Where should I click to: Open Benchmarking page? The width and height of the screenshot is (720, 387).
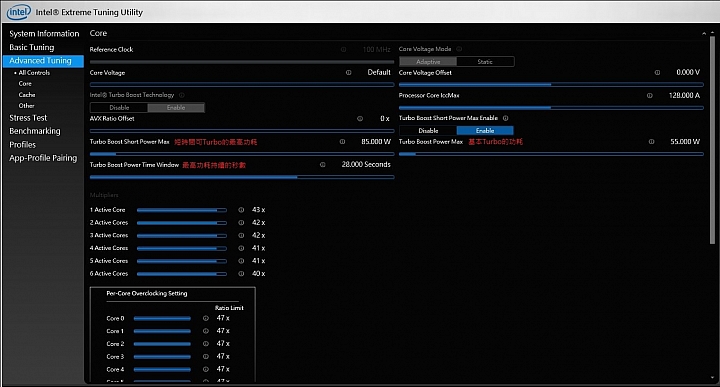point(35,131)
